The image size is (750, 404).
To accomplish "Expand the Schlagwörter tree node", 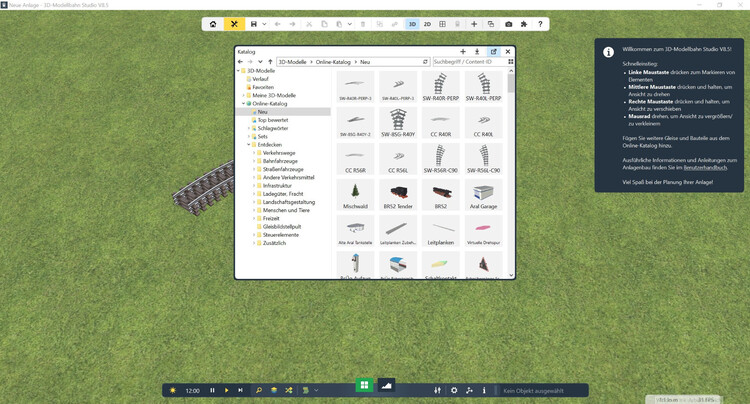I will click(249, 128).
